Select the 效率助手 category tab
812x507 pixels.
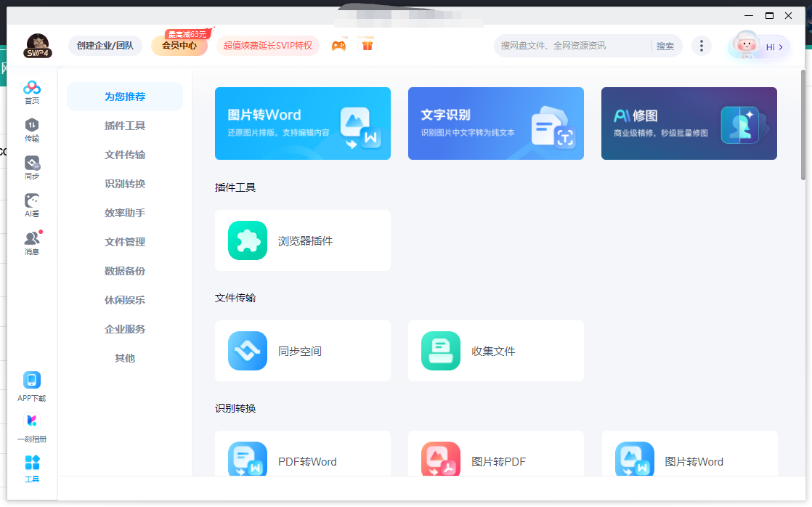click(x=125, y=212)
